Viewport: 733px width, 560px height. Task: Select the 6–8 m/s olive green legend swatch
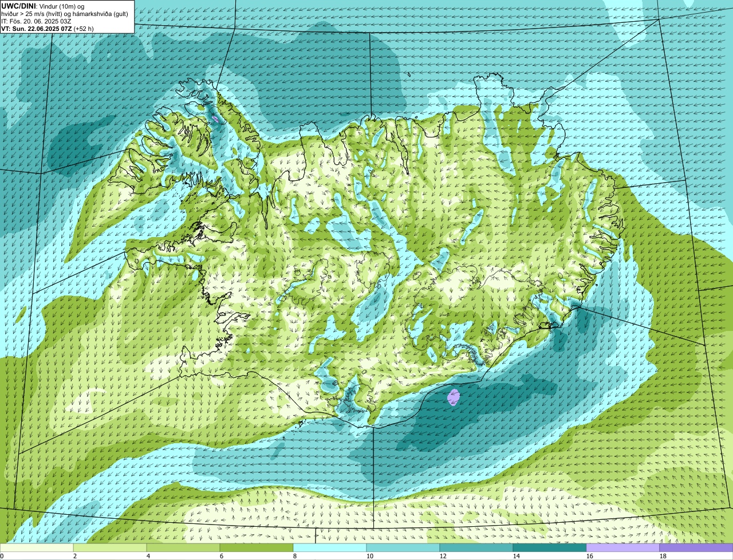tap(257, 548)
